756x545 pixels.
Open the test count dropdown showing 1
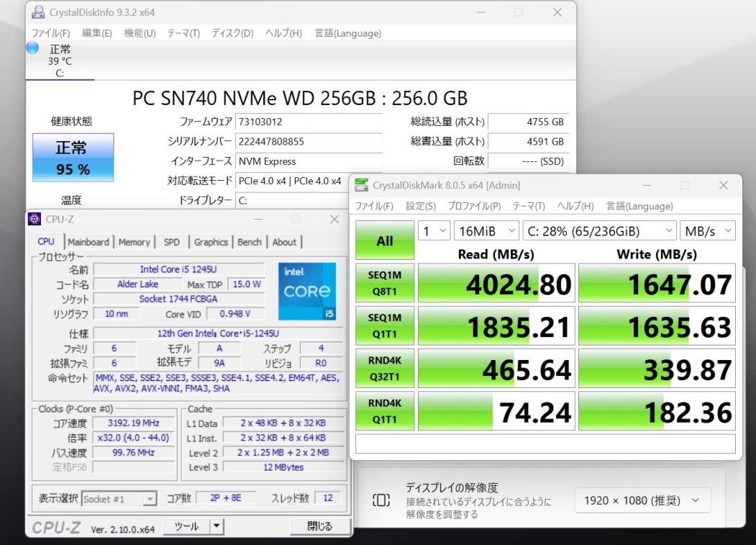[434, 231]
